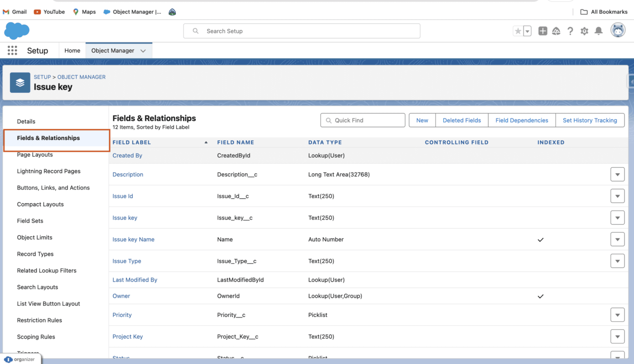Open the App Launcher grid icon
Screen dimensions: 634x364
point(12,50)
